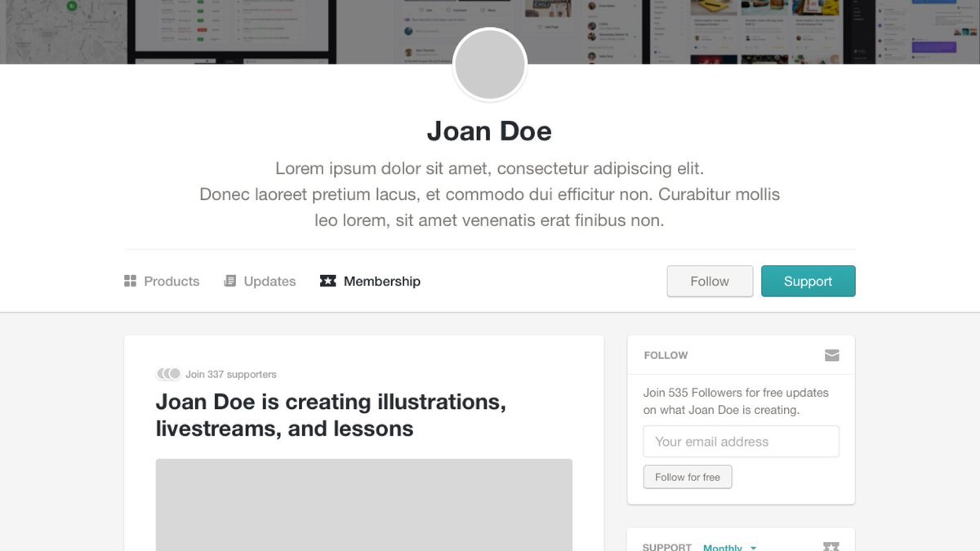
Task: Click the Membership ticket star icon
Action: coord(327,281)
